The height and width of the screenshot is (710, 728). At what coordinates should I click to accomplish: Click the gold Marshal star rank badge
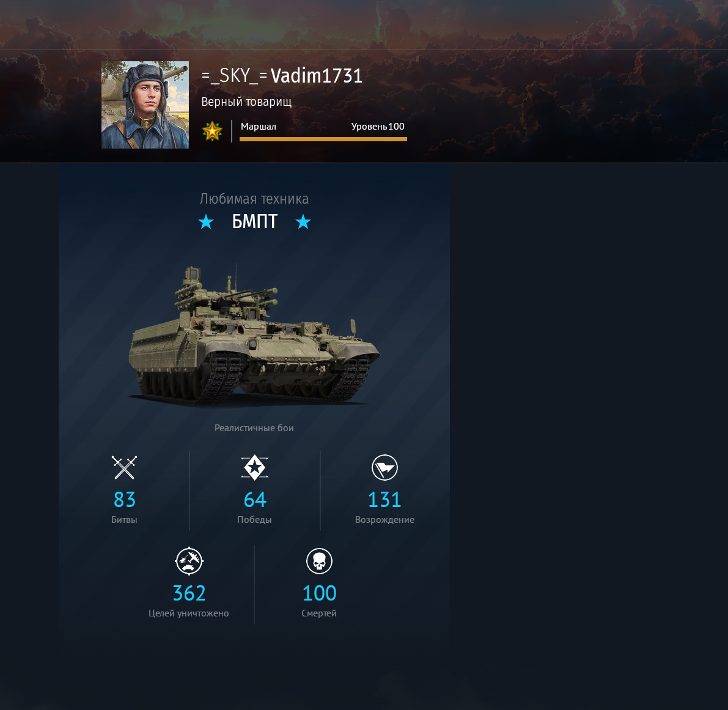[x=212, y=131]
